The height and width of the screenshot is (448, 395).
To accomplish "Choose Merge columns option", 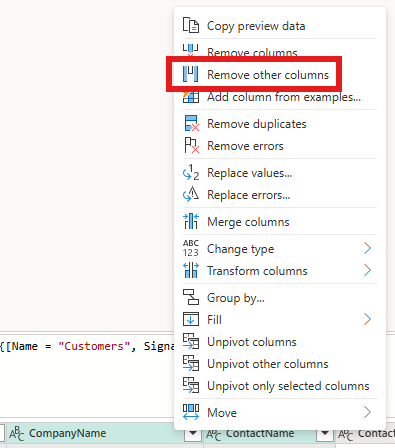I will (x=280, y=222).
